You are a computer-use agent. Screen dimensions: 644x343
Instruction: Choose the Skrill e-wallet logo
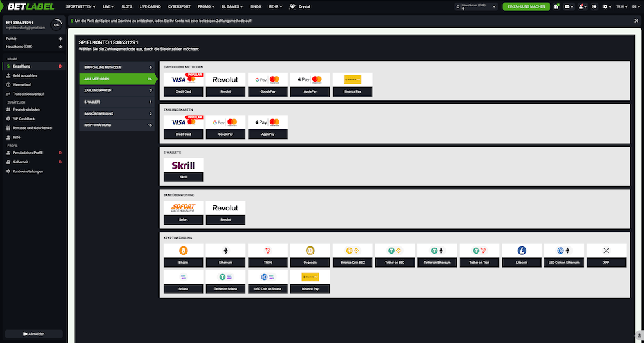click(x=184, y=165)
